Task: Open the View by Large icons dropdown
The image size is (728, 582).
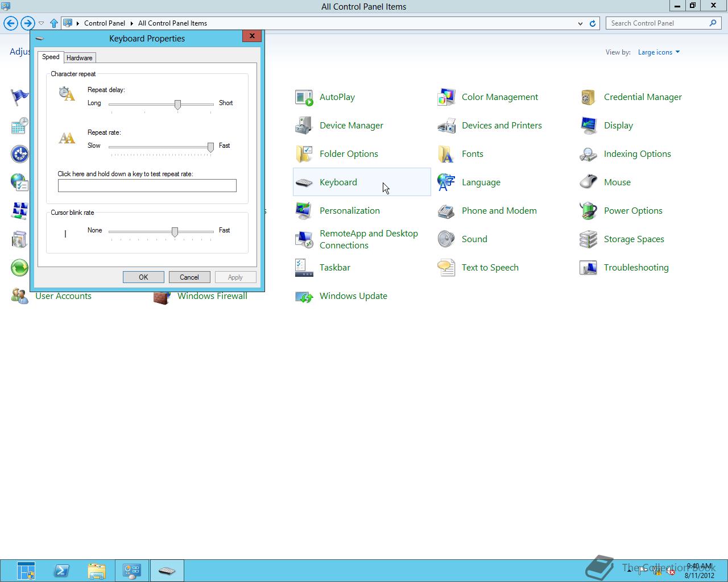Action: click(x=659, y=52)
